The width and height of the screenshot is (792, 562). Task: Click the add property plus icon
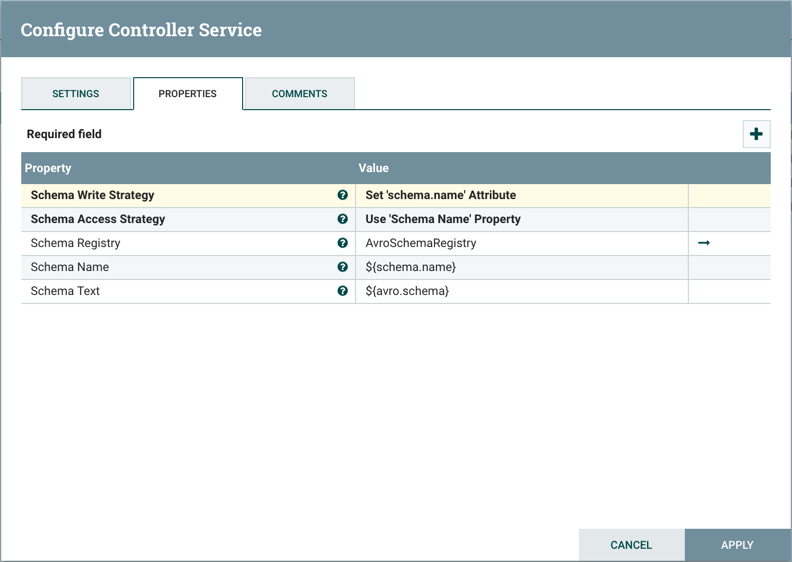(756, 134)
